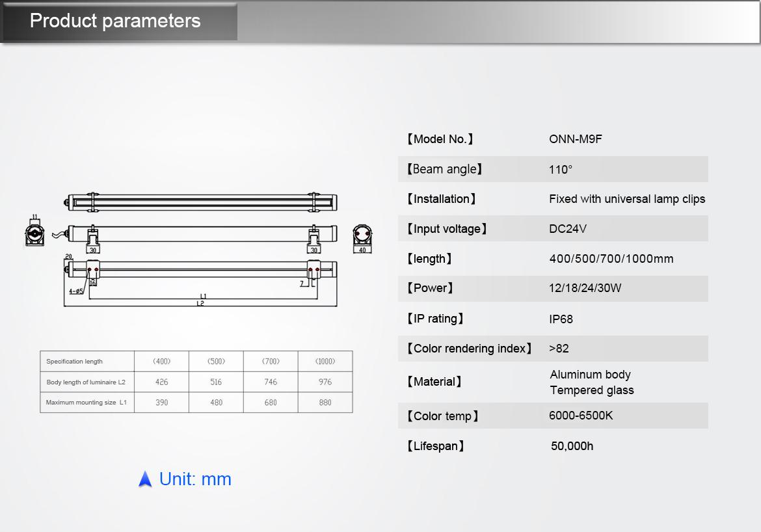Click the (1000) specification length column header
The height and width of the screenshot is (532, 761).
[325, 362]
